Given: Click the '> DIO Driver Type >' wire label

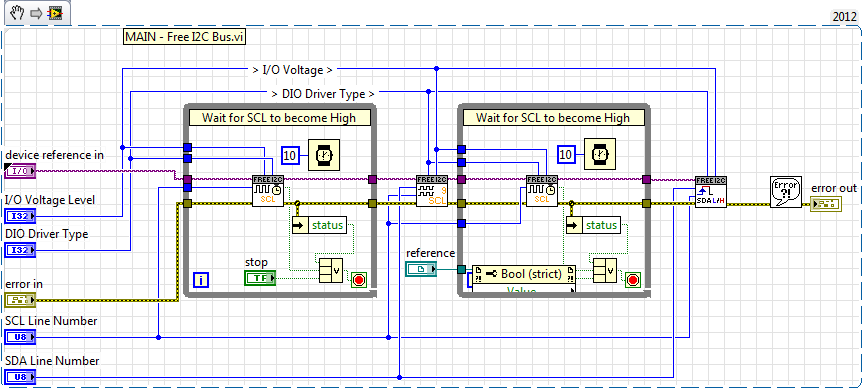Looking at the screenshot, I should [323, 94].
